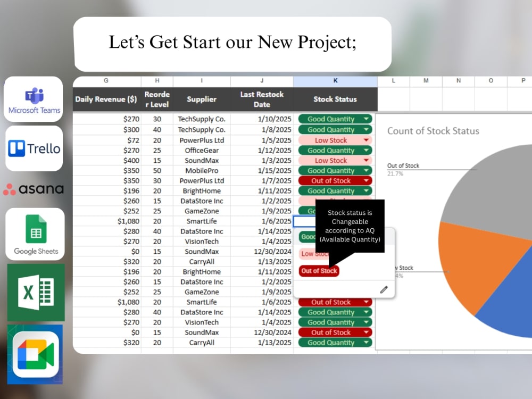The height and width of the screenshot is (399, 532).
Task: Select the active Stock Status cell in SmartLife row
Action: [x=304, y=221]
